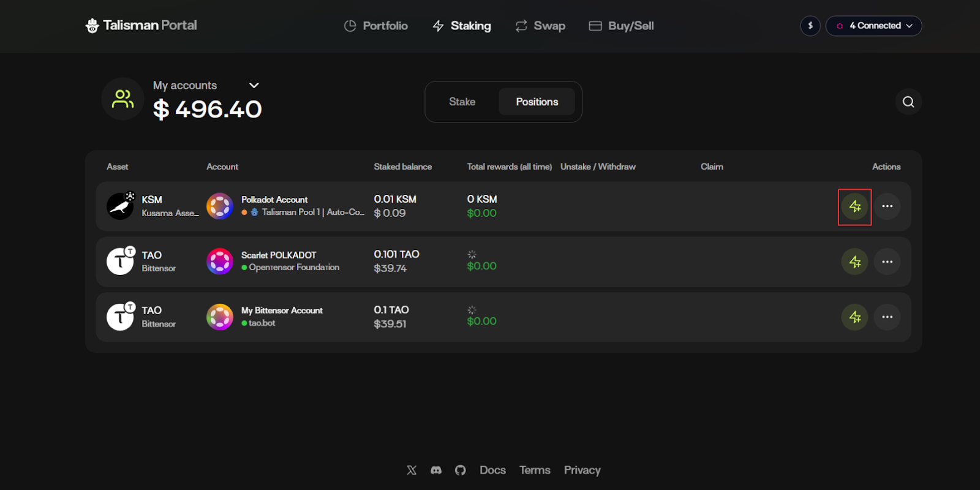Open the GitHub footer icon
The width and height of the screenshot is (980, 490).
coord(460,470)
